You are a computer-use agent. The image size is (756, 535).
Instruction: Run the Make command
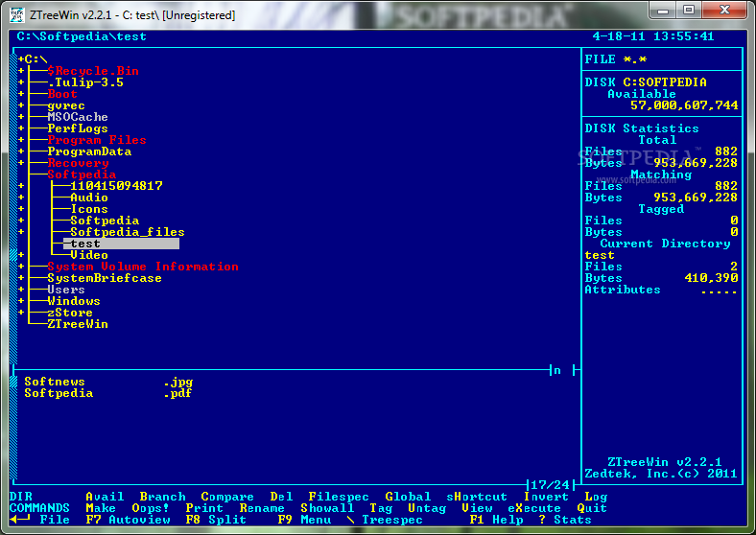tap(101, 508)
